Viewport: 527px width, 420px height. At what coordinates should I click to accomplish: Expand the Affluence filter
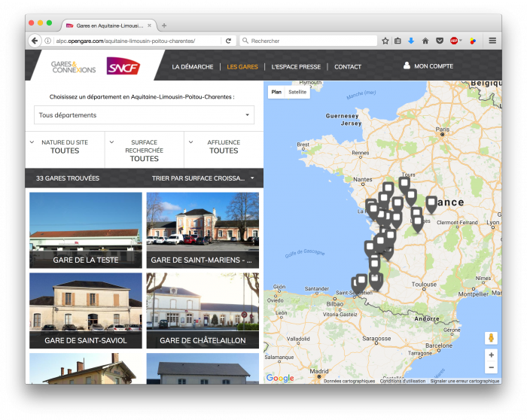coord(224,146)
